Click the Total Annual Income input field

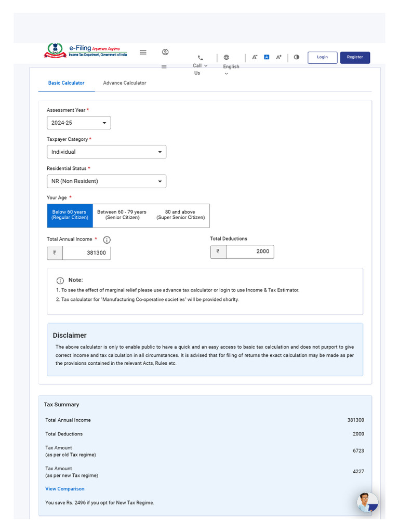[x=87, y=253]
